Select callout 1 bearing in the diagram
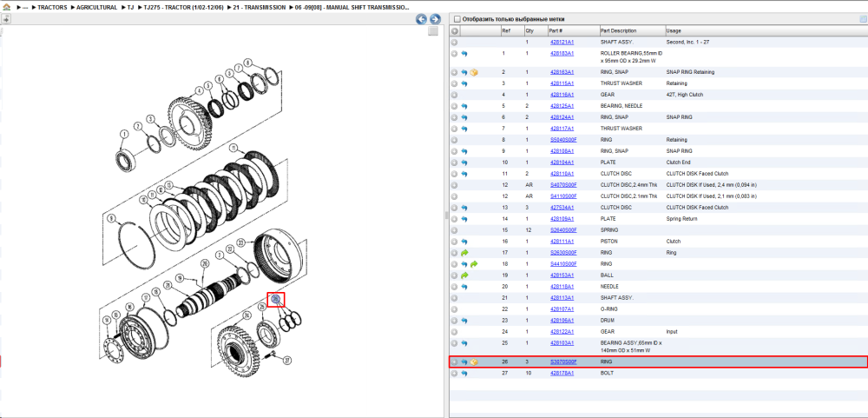This screenshot has width=868, height=418. pyautogui.click(x=124, y=134)
